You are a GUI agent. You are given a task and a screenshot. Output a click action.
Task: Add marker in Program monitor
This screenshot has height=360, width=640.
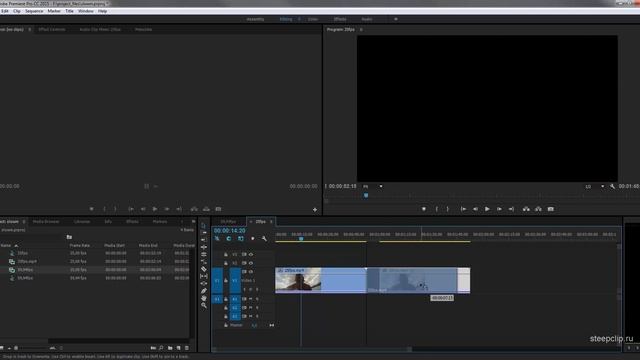point(424,209)
